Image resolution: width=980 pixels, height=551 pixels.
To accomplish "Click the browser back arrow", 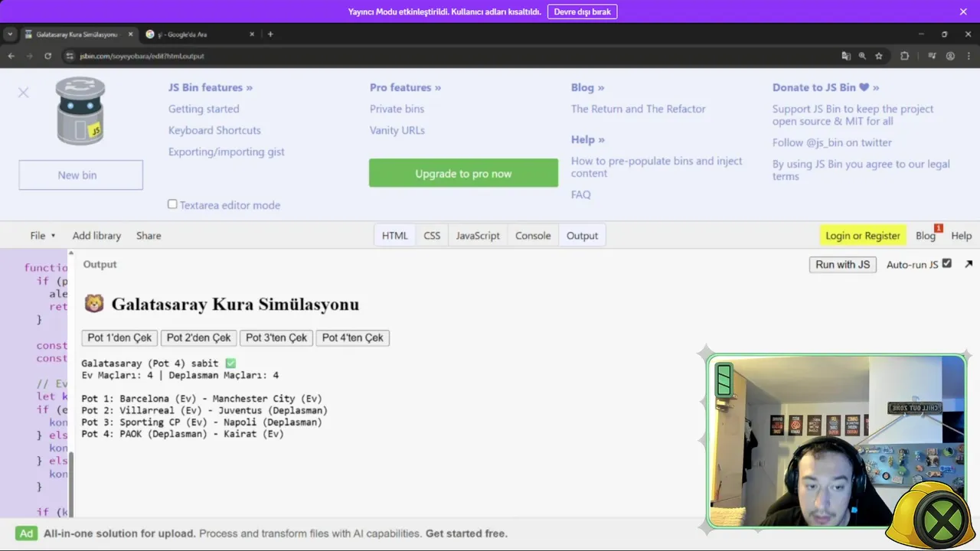I will (11, 56).
